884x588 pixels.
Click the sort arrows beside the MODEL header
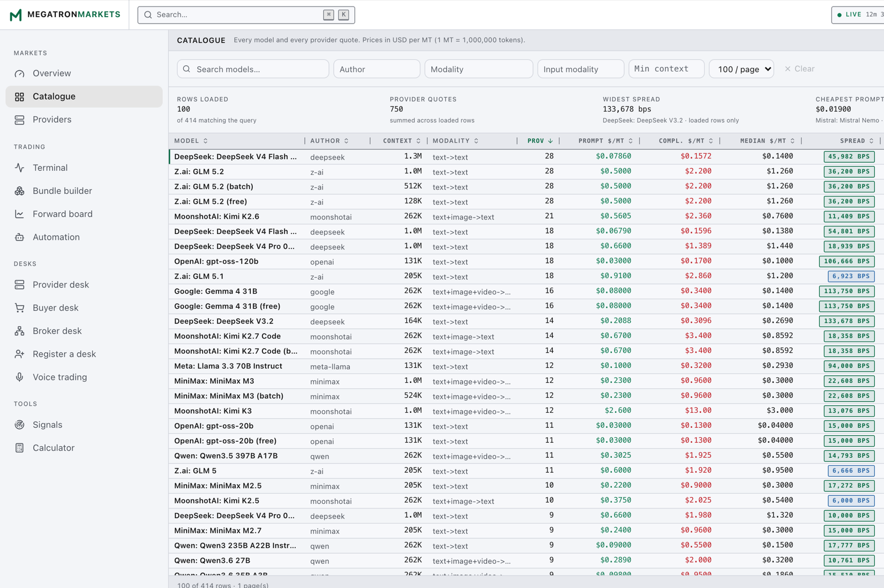click(x=205, y=141)
